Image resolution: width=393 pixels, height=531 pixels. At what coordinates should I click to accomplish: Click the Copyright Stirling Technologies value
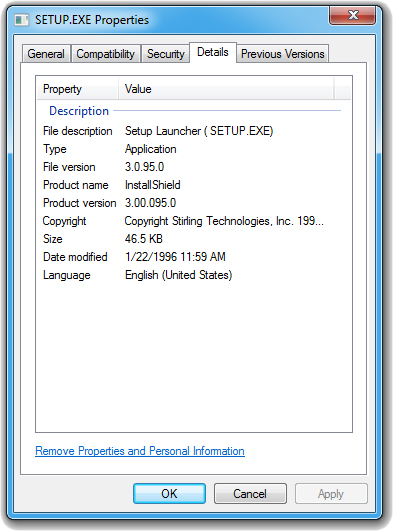tap(224, 221)
